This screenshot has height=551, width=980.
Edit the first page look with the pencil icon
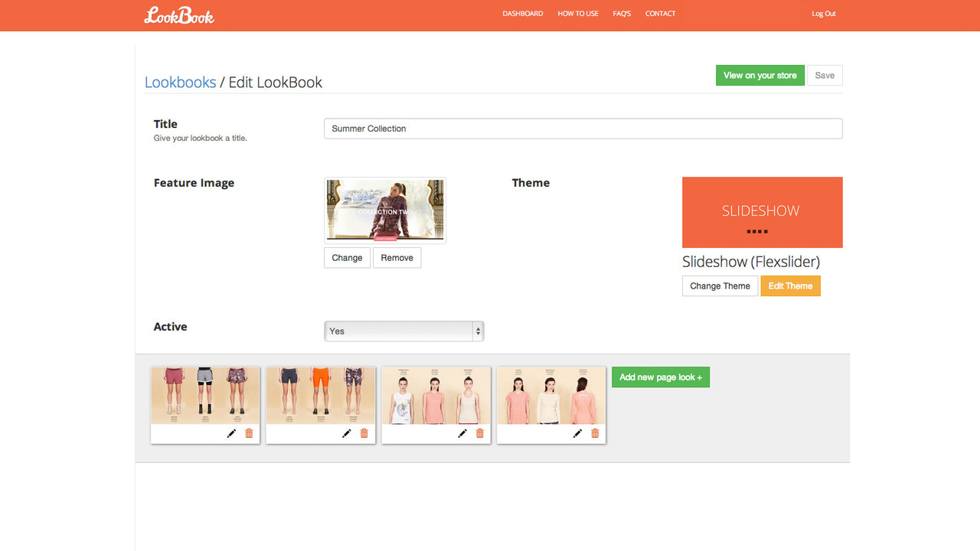(230, 432)
